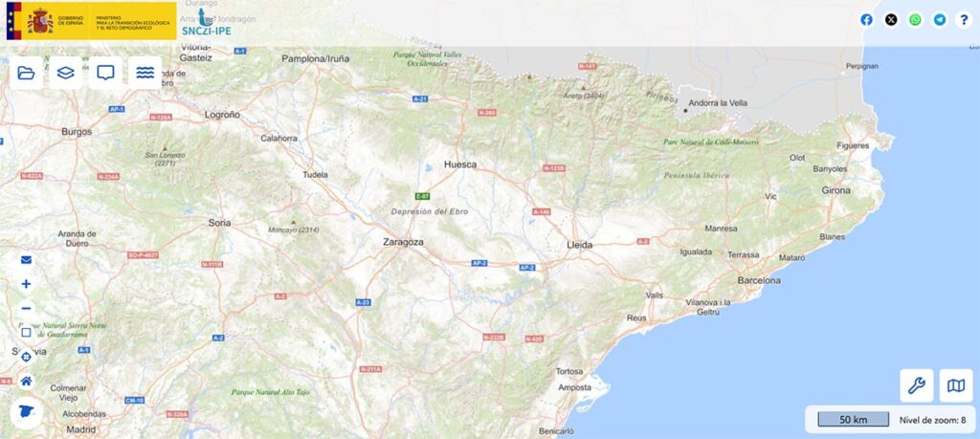Click the Moncayo (2314) peak label
Image resolution: width=980 pixels, height=439 pixels.
click(x=294, y=230)
